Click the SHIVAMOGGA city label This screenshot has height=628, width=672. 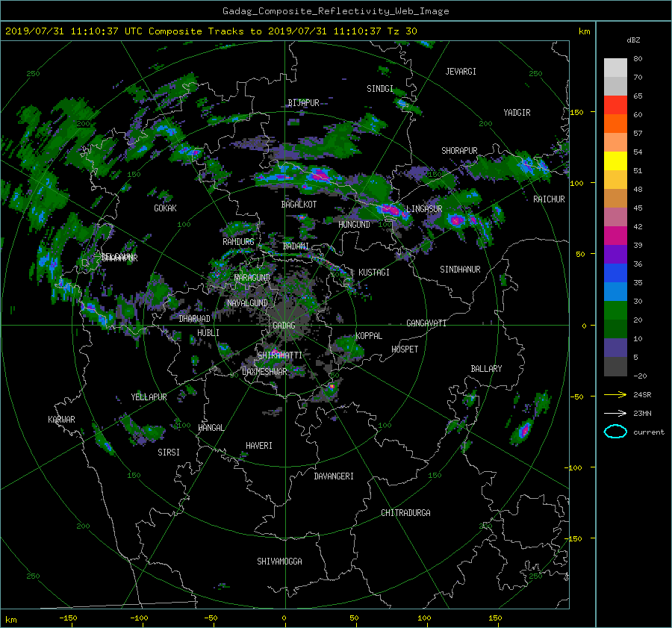[279, 562]
